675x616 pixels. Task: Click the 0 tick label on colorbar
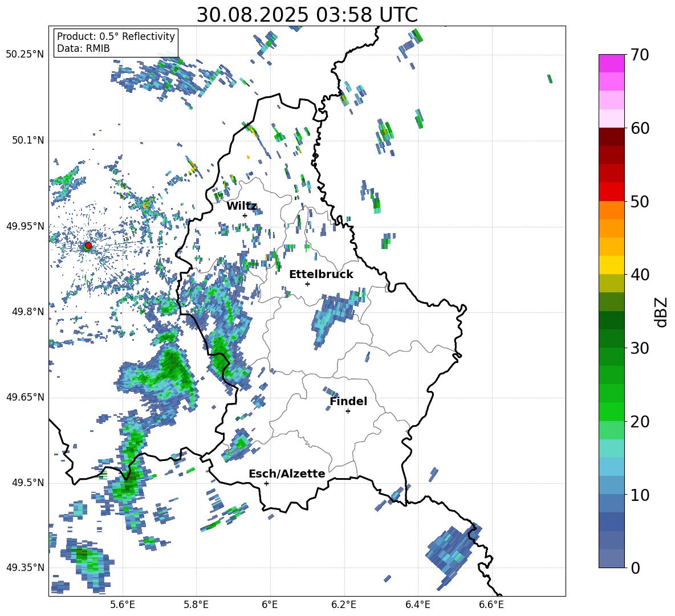[635, 568]
